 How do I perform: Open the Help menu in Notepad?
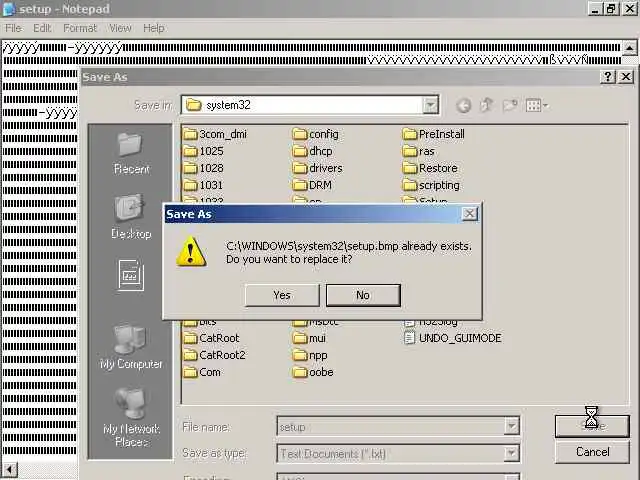(x=153, y=28)
